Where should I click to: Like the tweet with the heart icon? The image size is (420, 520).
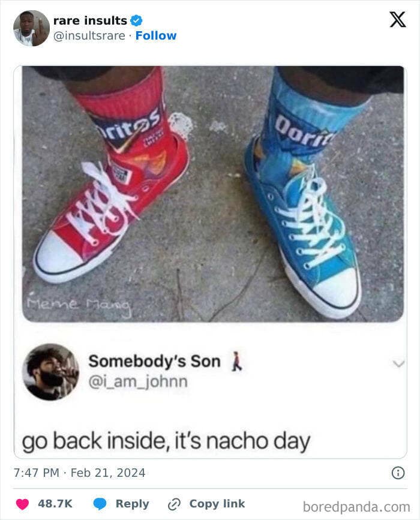23,504
